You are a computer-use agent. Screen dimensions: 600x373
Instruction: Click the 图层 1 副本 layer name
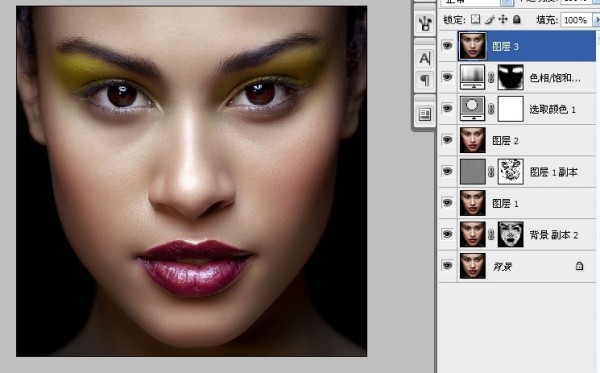click(553, 172)
